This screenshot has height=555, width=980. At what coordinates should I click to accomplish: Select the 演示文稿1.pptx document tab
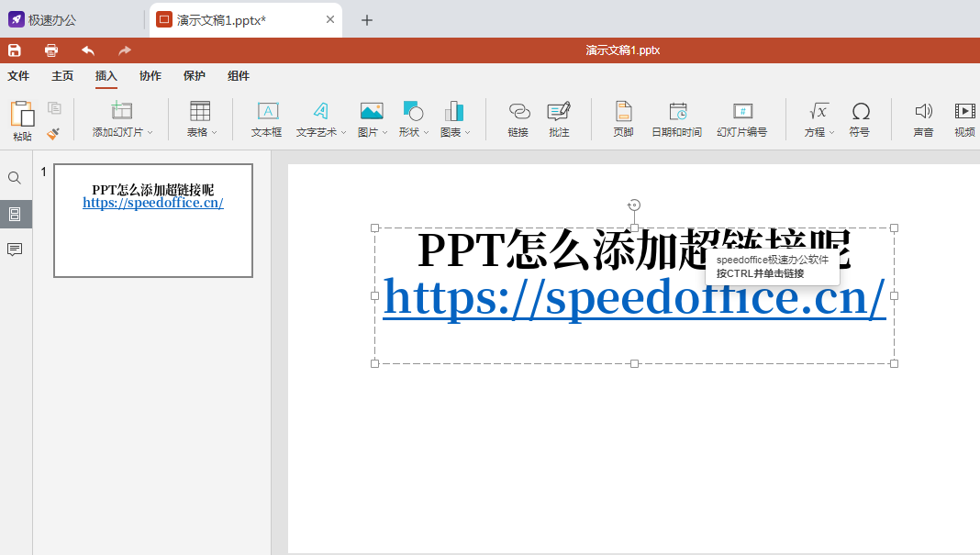(246, 20)
